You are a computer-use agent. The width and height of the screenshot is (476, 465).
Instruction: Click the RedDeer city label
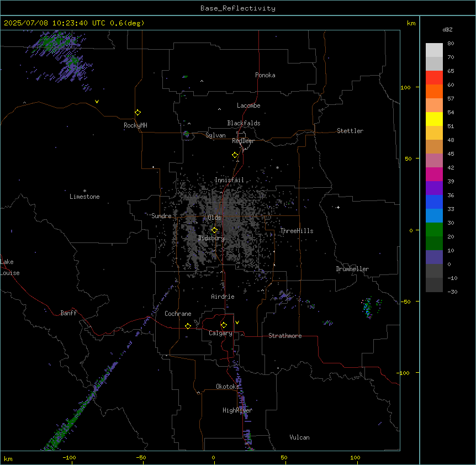click(243, 141)
